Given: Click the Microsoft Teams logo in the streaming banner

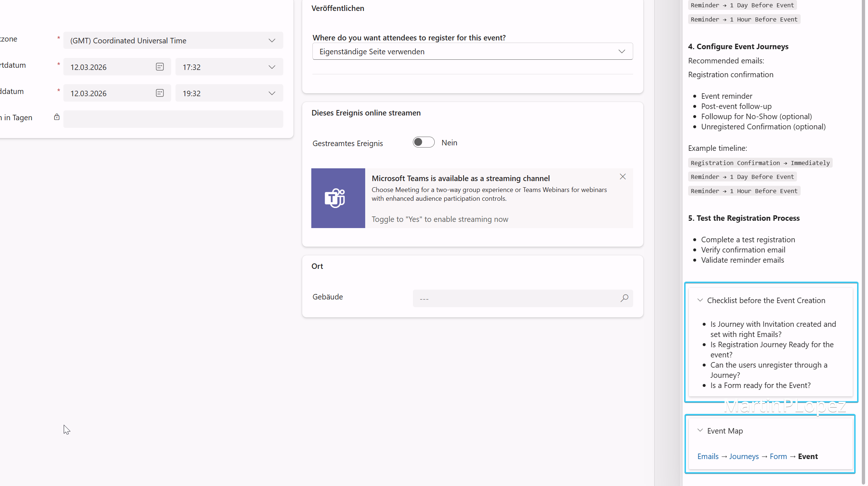Looking at the screenshot, I should pyautogui.click(x=338, y=198).
